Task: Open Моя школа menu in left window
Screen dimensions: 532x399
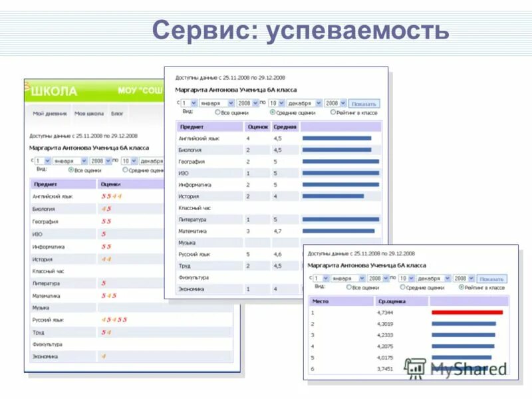Action: (x=89, y=113)
